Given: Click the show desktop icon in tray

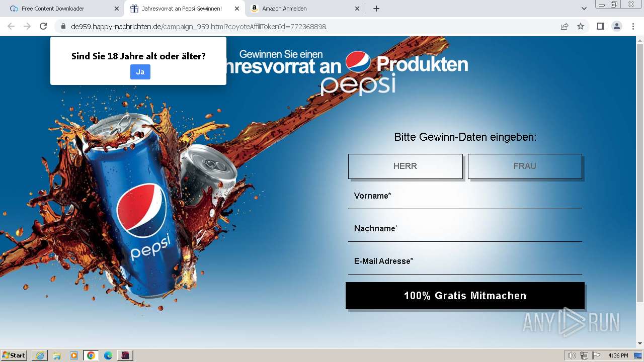Looking at the screenshot, I should click(638, 355).
